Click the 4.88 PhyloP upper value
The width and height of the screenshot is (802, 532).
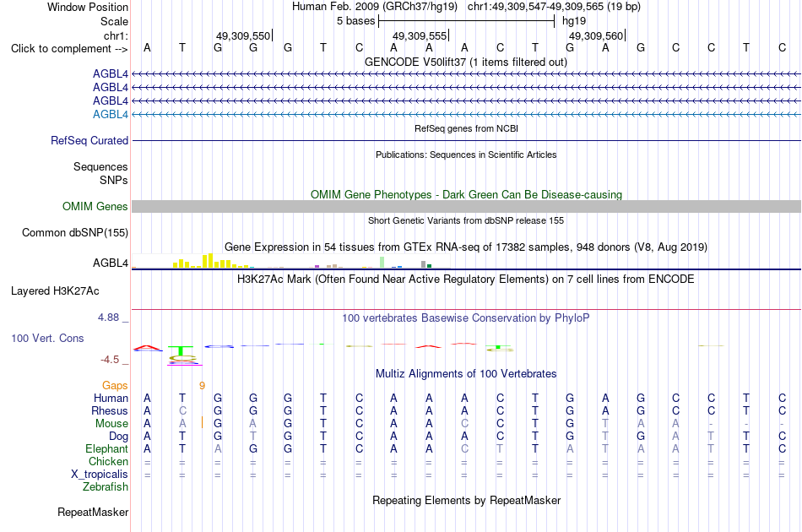tap(108, 318)
